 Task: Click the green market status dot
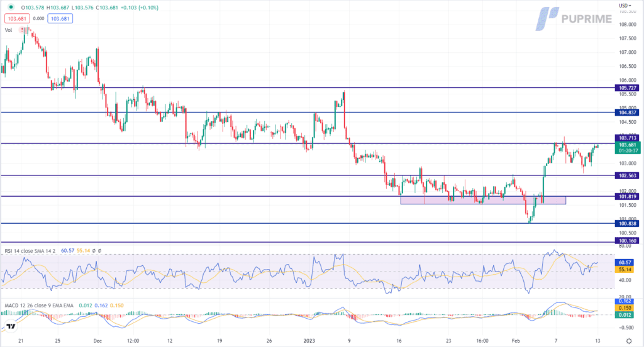[x=11, y=7]
